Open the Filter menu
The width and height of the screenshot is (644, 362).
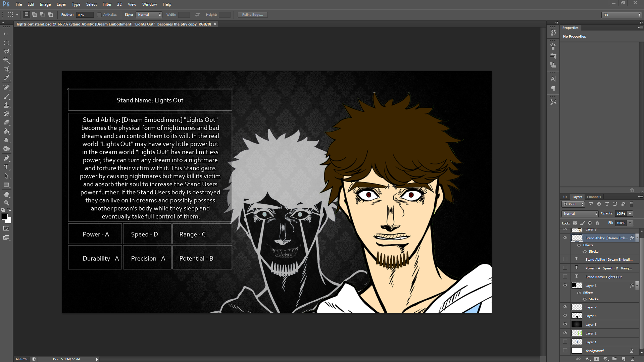click(107, 4)
